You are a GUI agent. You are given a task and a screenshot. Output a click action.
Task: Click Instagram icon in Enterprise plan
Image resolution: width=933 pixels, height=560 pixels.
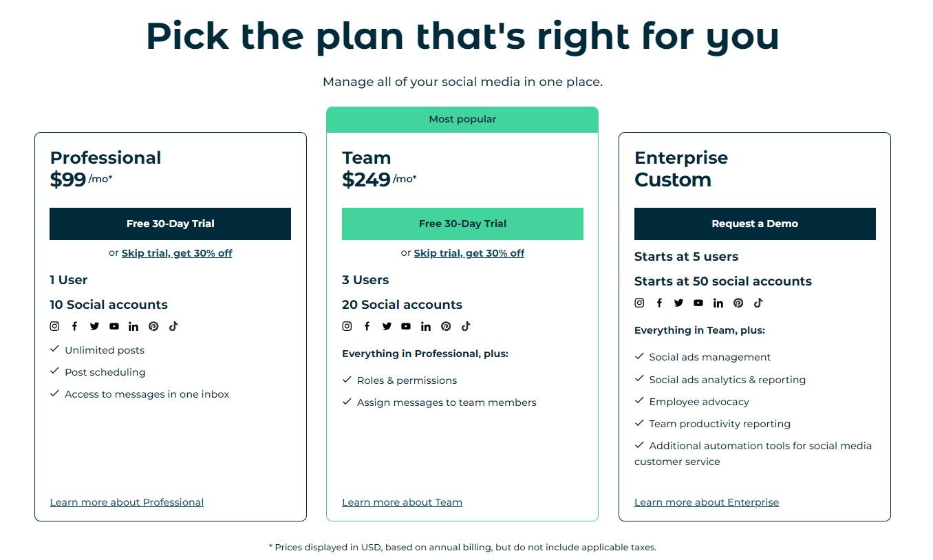coord(639,303)
